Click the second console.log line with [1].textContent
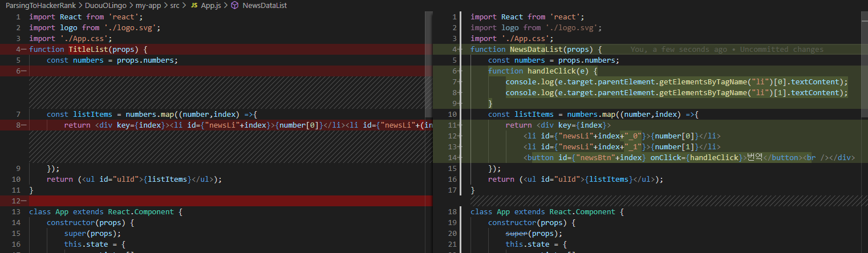 (677, 93)
